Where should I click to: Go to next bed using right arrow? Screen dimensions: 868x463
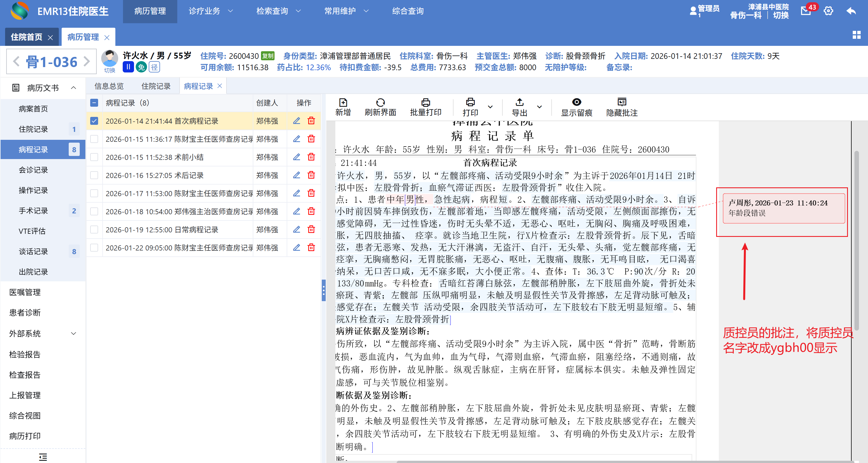[87, 61]
